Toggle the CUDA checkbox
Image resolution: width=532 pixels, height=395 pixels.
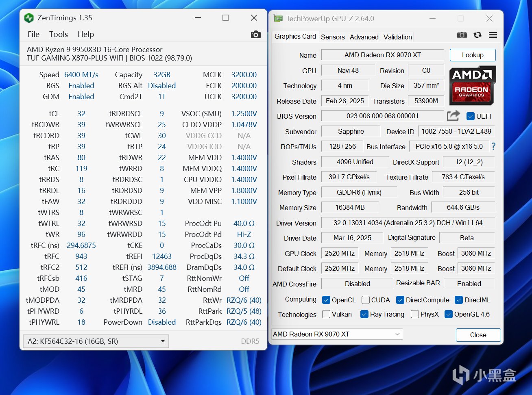(x=366, y=300)
